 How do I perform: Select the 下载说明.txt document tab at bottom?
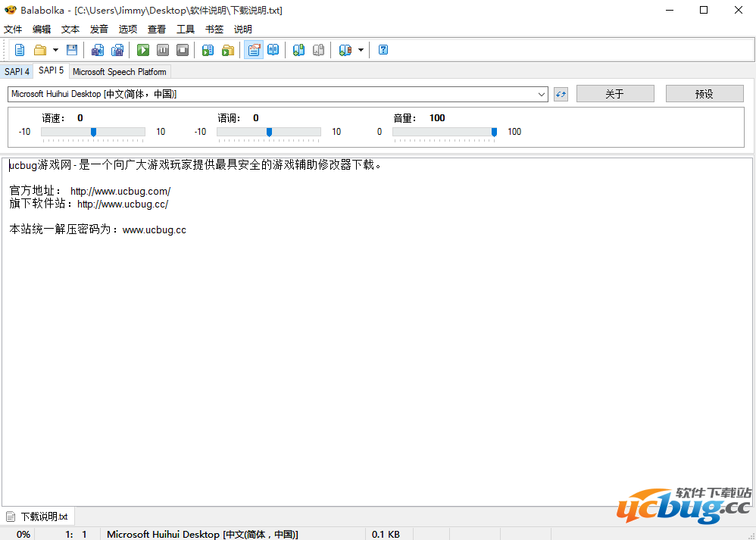43,517
